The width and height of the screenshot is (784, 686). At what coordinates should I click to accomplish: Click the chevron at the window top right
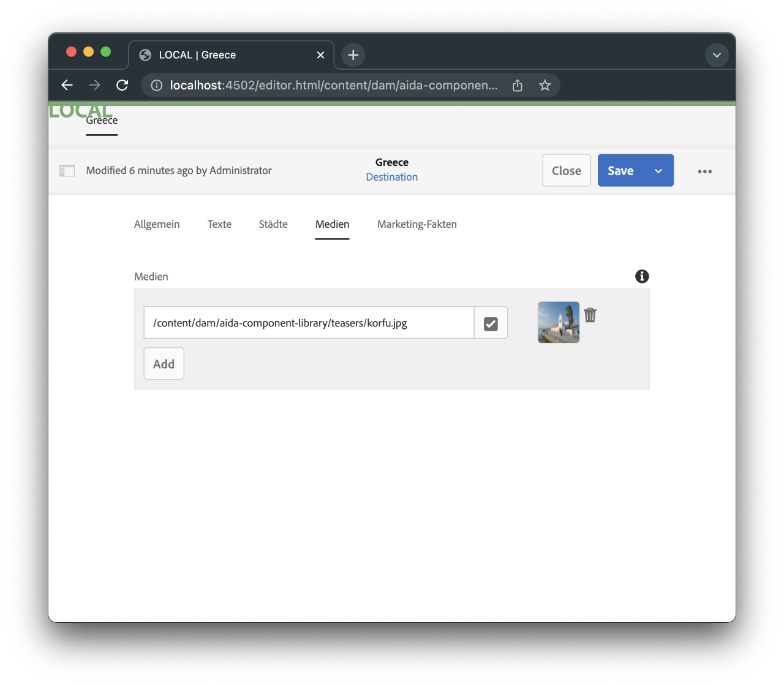coord(717,55)
